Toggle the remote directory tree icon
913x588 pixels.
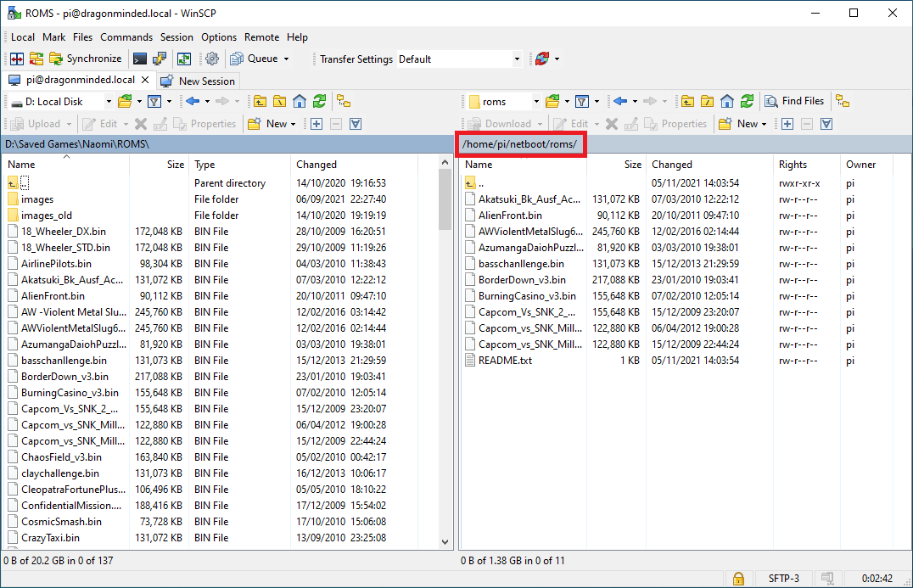point(843,102)
